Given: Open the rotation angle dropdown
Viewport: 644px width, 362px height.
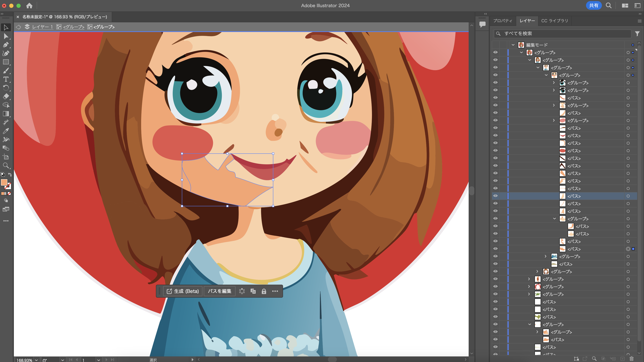Looking at the screenshot, I should pyautogui.click(x=62, y=360).
